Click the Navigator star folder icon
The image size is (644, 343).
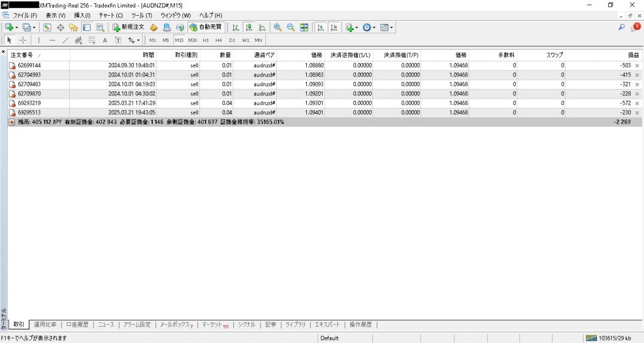(x=73, y=28)
